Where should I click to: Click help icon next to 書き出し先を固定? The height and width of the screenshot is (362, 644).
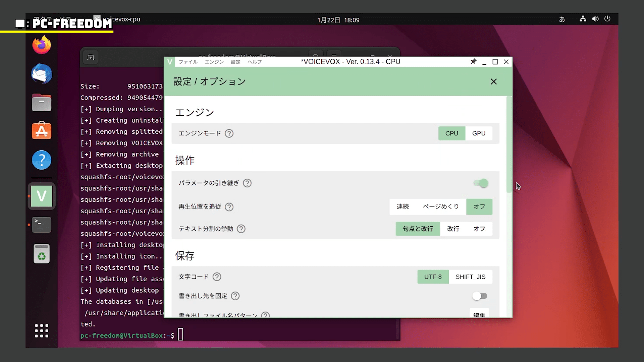pyautogui.click(x=235, y=296)
